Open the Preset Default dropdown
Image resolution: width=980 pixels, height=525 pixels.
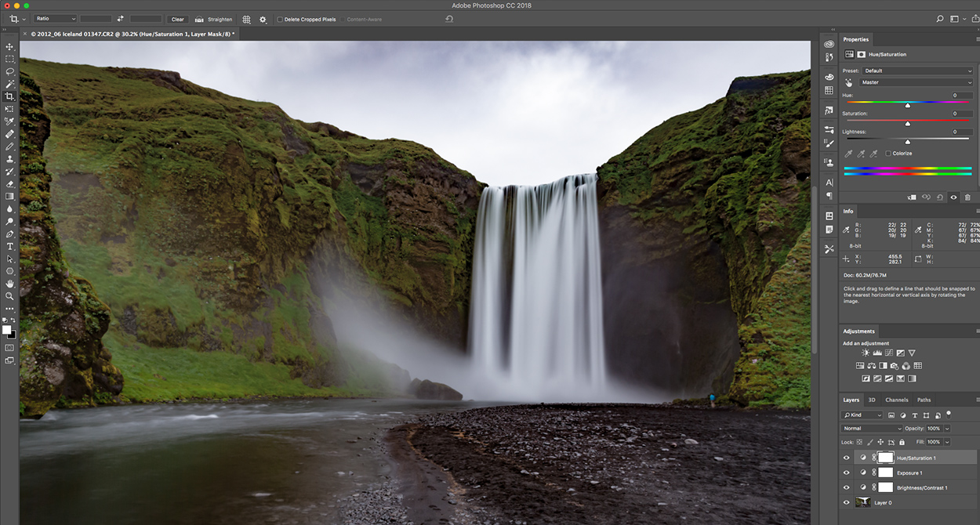point(916,71)
